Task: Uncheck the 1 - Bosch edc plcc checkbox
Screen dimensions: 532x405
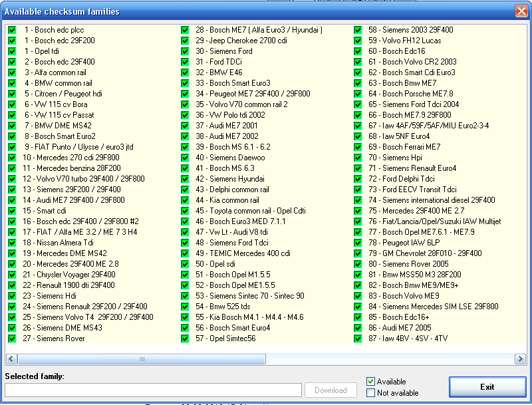Action: pos(12,30)
